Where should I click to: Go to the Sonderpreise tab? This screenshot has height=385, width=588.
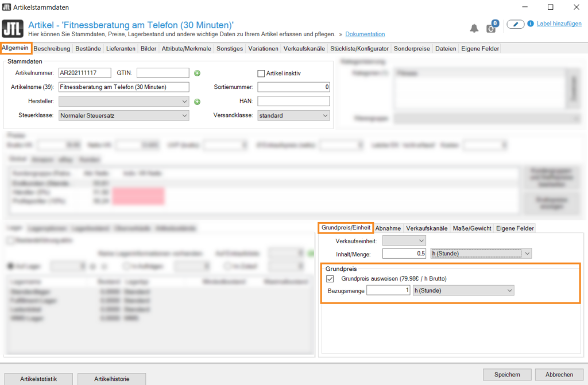coord(412,49)
